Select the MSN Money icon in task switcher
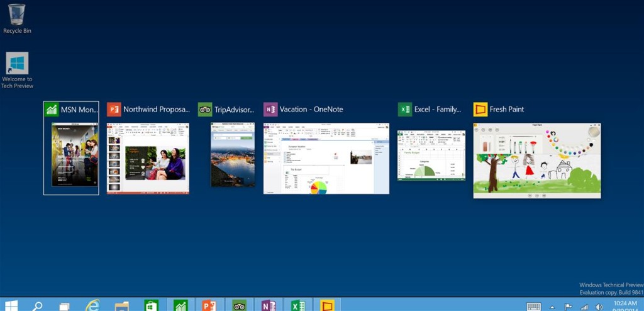644x311 pixels. click(52, 110)
